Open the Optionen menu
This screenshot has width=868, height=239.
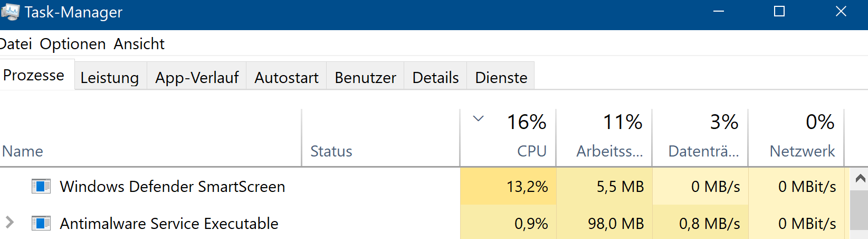click(73, 44)
